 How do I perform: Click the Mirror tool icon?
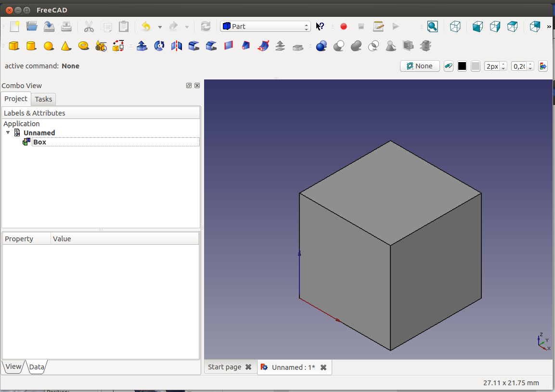click(177, 46)
